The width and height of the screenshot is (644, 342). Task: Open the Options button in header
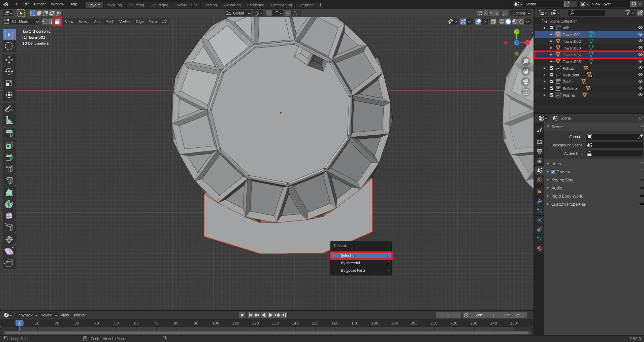coord(521,13)
